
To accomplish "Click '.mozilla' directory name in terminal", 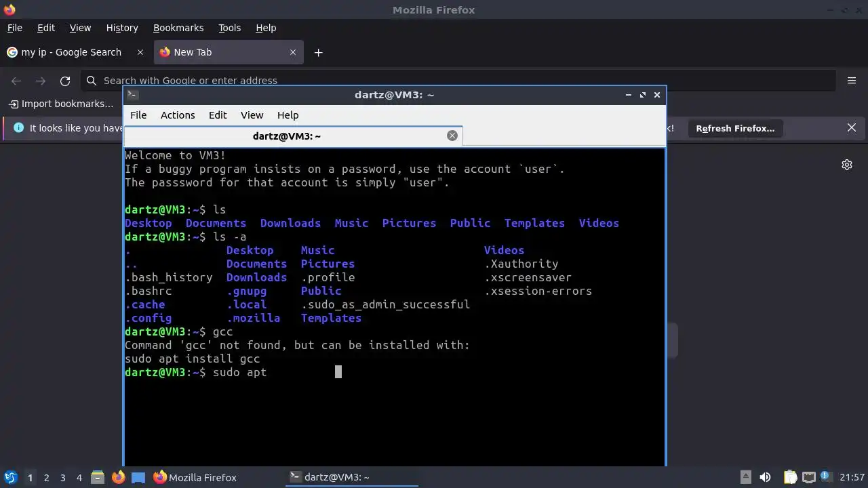I will pyautogui.click(x=254, y=318).
